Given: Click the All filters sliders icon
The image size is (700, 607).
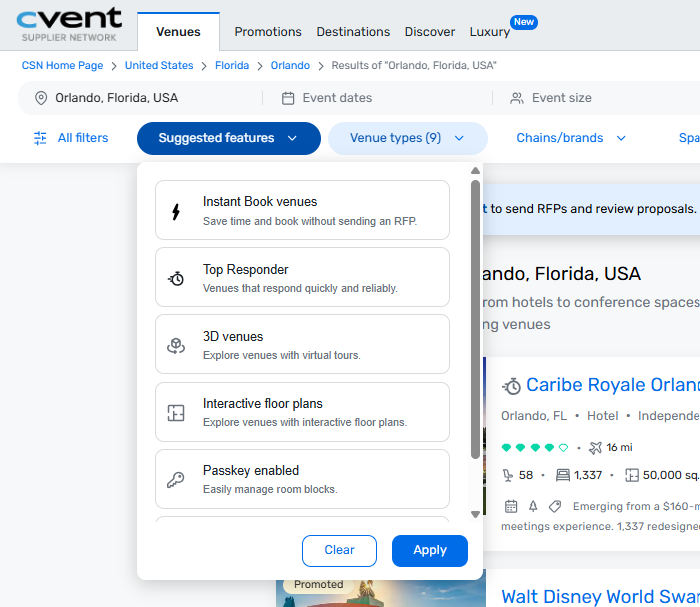Looking at the screenshot, I should click(x=40, y=138).
